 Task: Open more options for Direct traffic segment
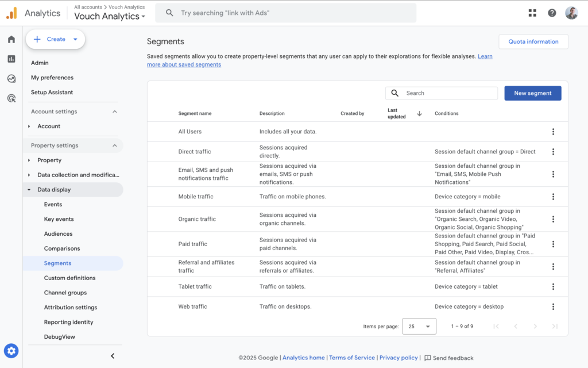click(x=553, y=152)
